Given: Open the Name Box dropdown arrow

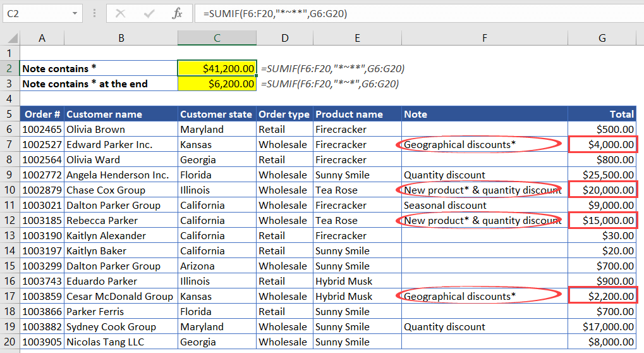Looking at the screenshot, I should coord(75,13).
